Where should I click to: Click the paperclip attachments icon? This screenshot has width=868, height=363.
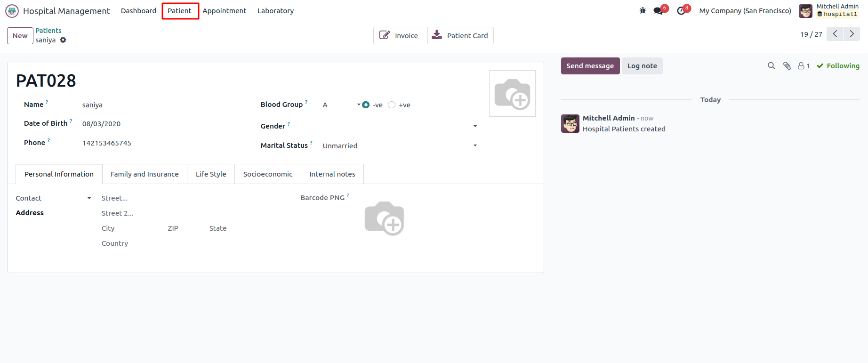(787, 66)
